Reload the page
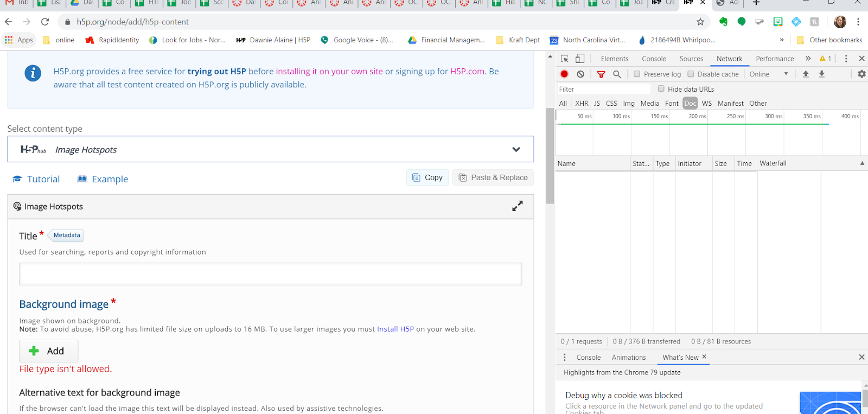 click(x=45, y=22)
